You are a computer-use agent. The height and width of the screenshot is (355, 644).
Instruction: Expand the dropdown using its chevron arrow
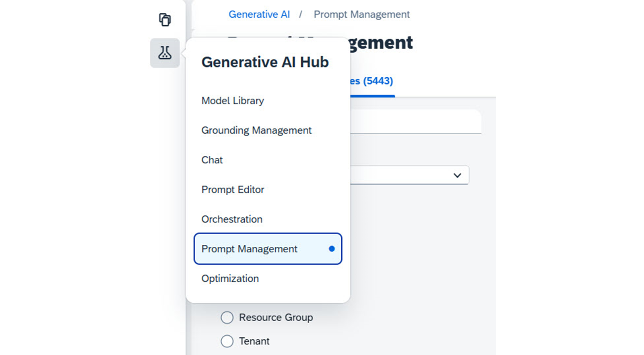click(457, 175)
